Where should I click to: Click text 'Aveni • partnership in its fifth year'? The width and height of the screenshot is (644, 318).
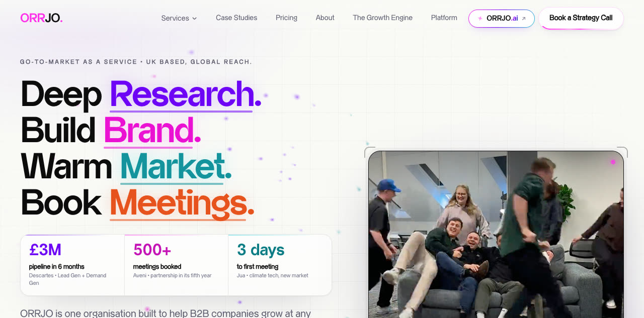(173, 276)
